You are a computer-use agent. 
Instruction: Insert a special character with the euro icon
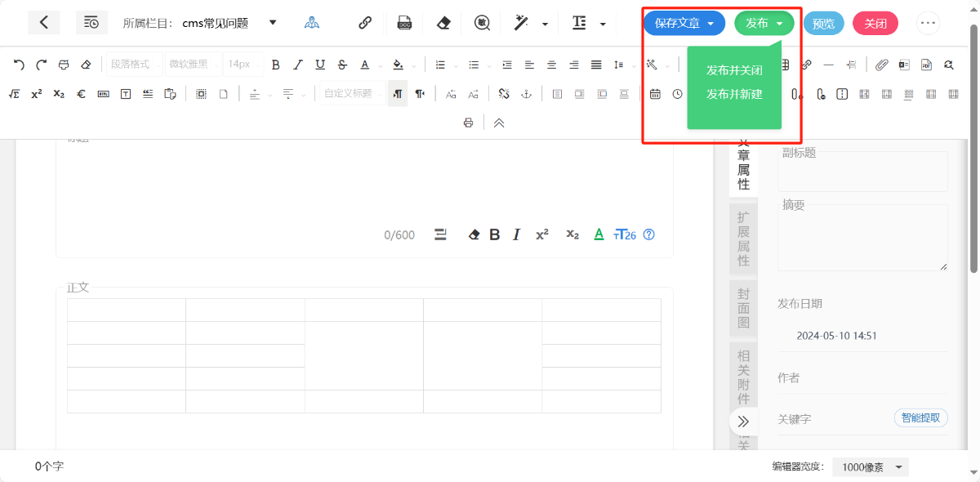point(81,94)
